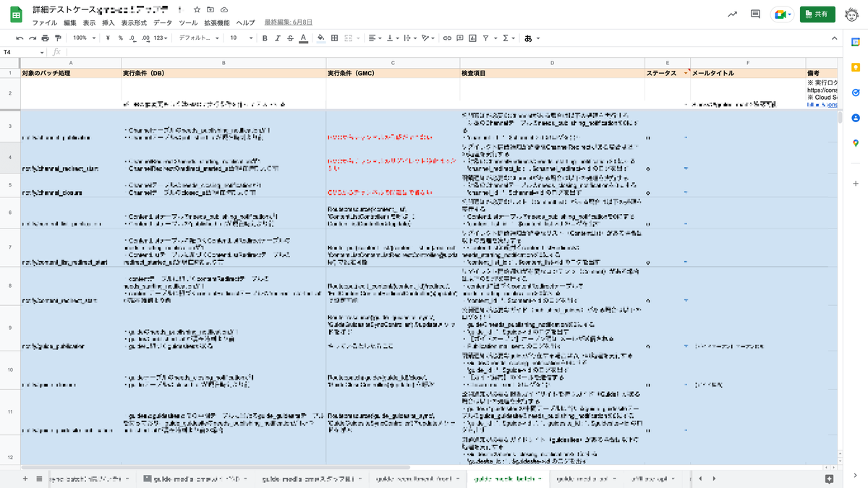The height and width of the screenshot is (488, 868).
Task: Add a new sheet with plus
Action: point(25,479)
